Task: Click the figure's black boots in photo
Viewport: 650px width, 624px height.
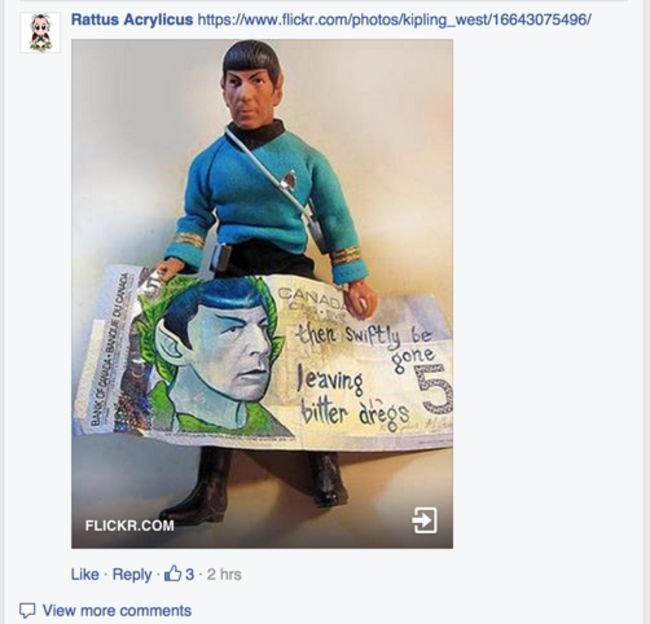Action: coord(253,485)
